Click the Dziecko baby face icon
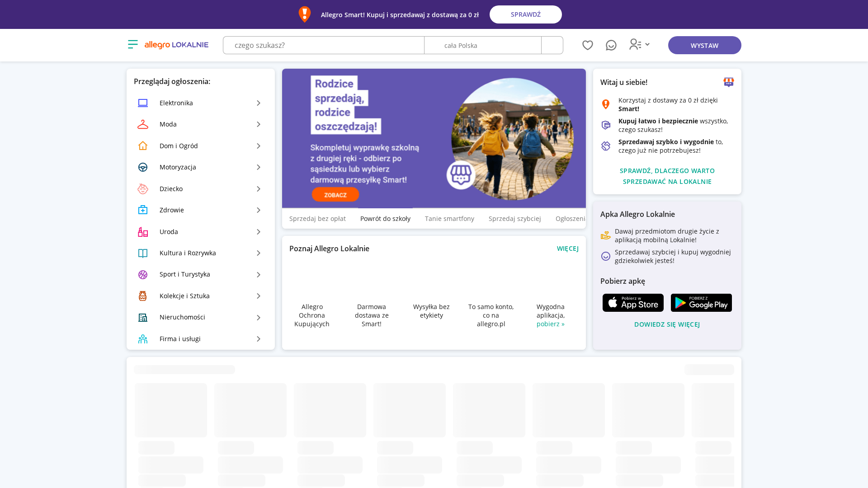Image resolution: width=868 pixels, height=488 pixels. 143,189
